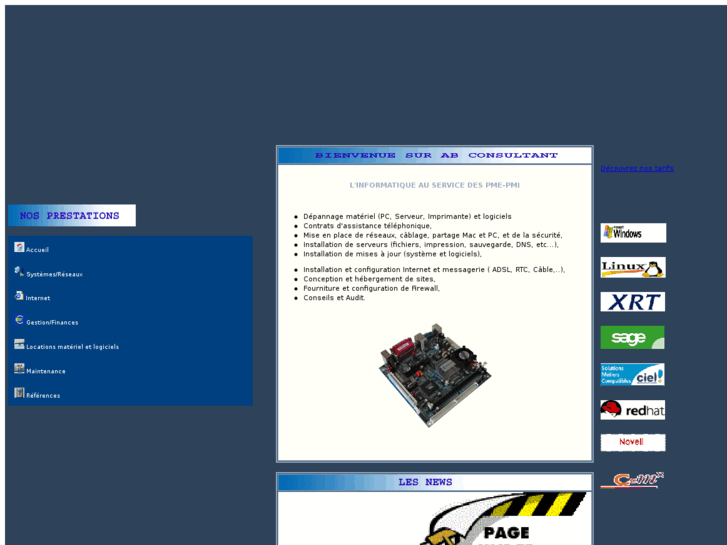
Task: Open the 'Découvrez nos tarifs' link
Action: [637, 168]
